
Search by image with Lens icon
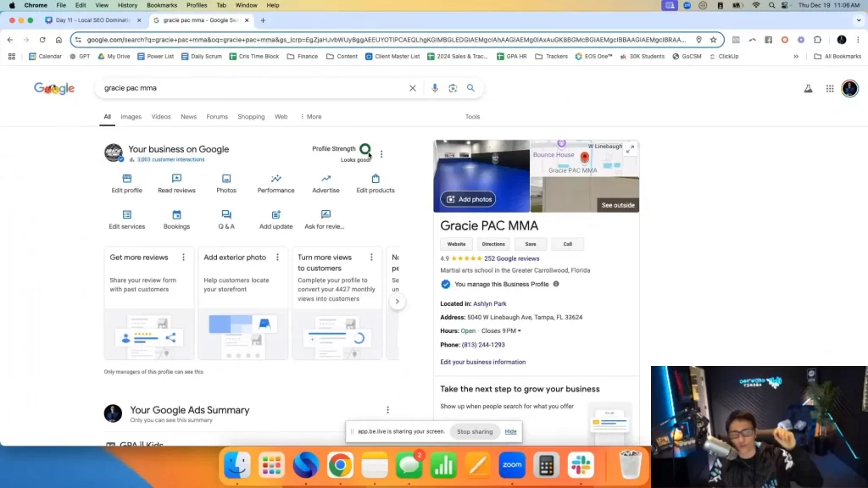(x=453, y=88)
